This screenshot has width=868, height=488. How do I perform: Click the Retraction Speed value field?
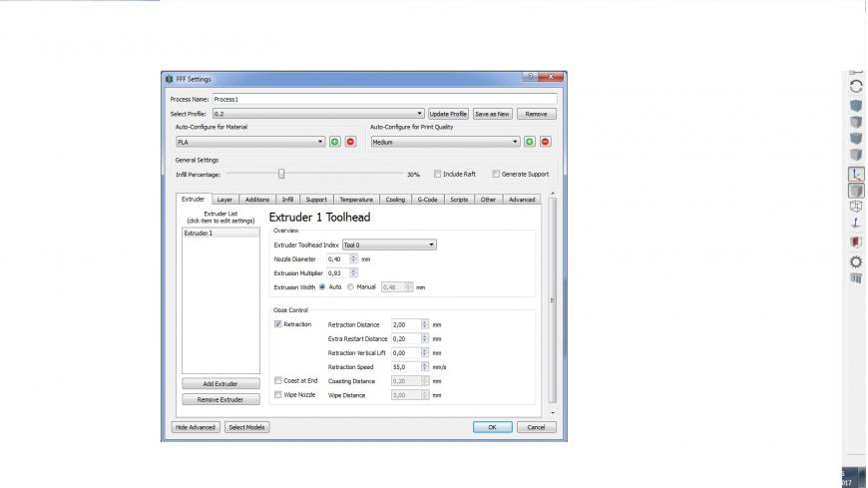point(406,366)
